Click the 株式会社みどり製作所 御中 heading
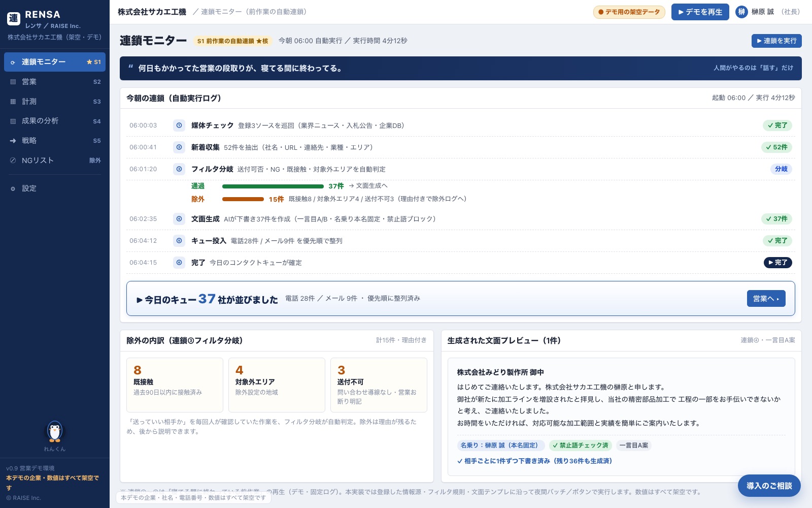The width and height of the screenshot is (812, 508). (x=500, y=372)
